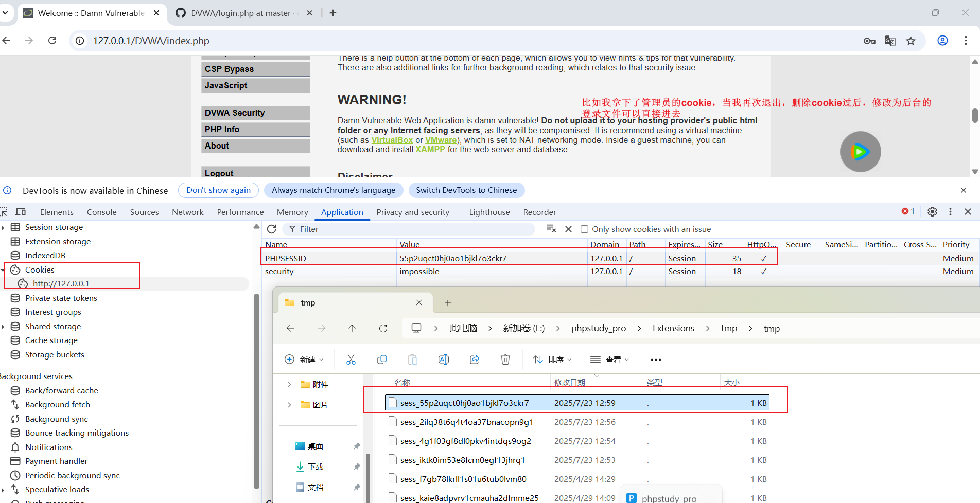The image size is (980, 503).
Task: Click the webpage vertical scrollbar thumb
Action: [x=975, y=115]
